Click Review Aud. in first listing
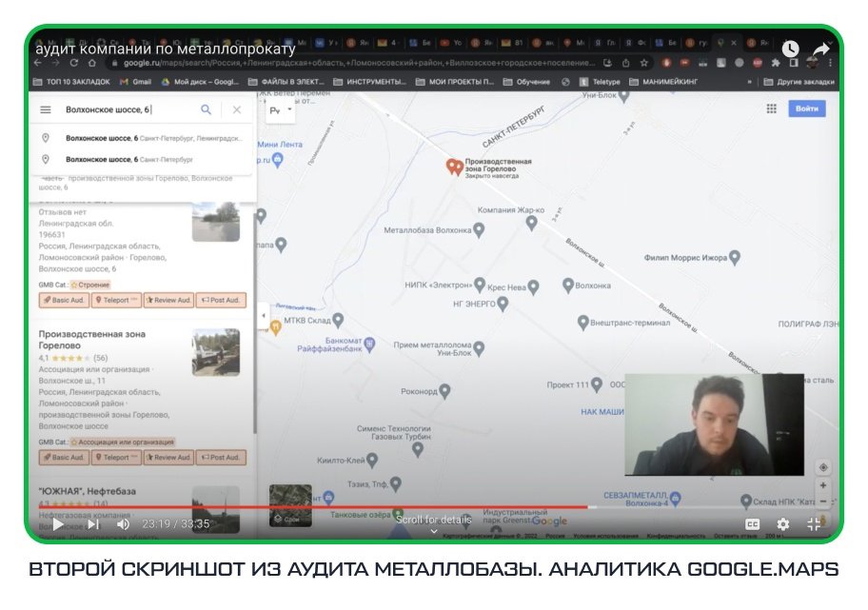 point(168,300)
